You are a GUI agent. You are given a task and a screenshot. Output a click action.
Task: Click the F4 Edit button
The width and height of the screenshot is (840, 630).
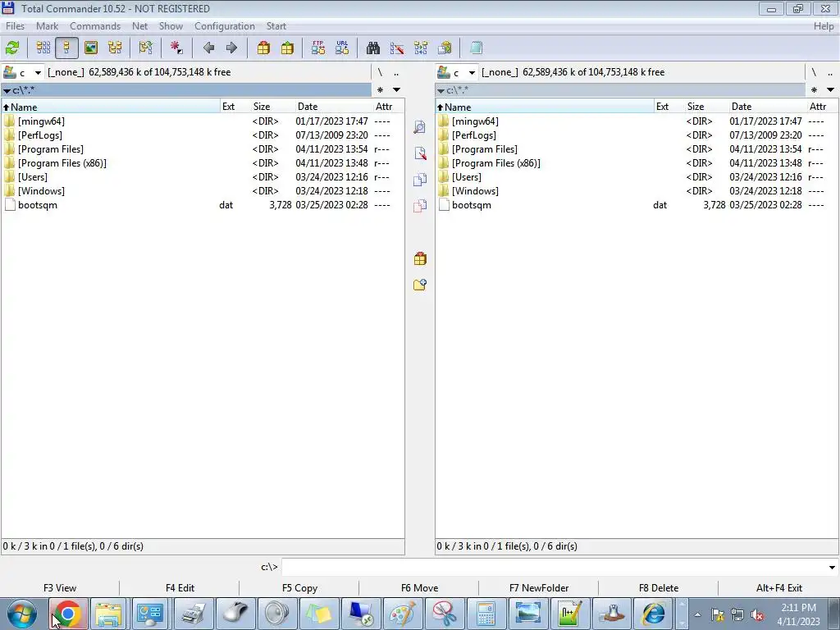click(x=180, y=587)
